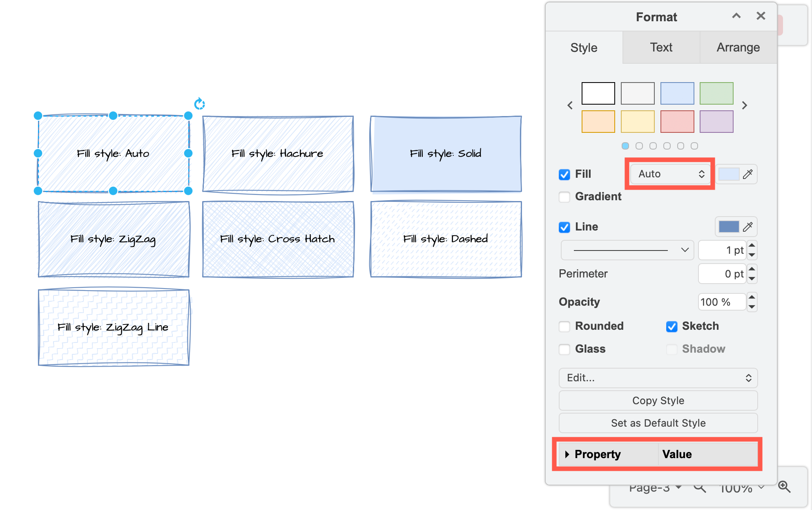
Task: Collapse the Format panel using the chevron icon
Action: click(736, 16)
